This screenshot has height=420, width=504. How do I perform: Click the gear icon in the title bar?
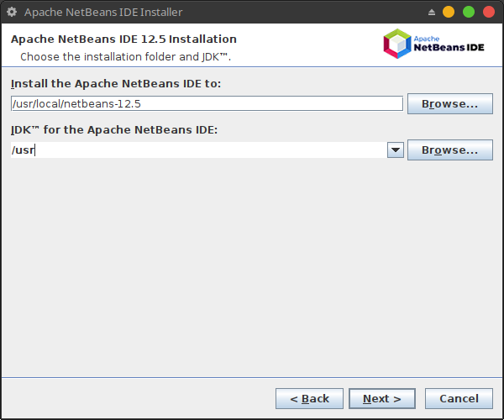12,13
